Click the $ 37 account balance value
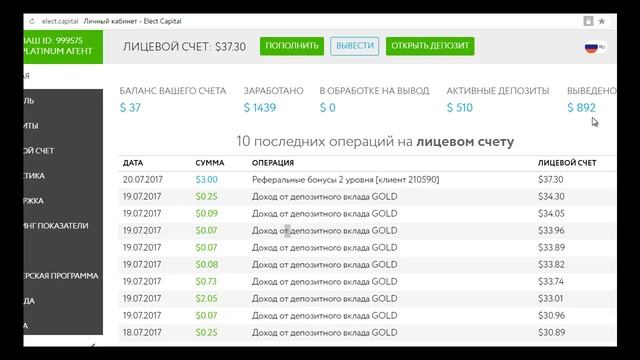 130,108
